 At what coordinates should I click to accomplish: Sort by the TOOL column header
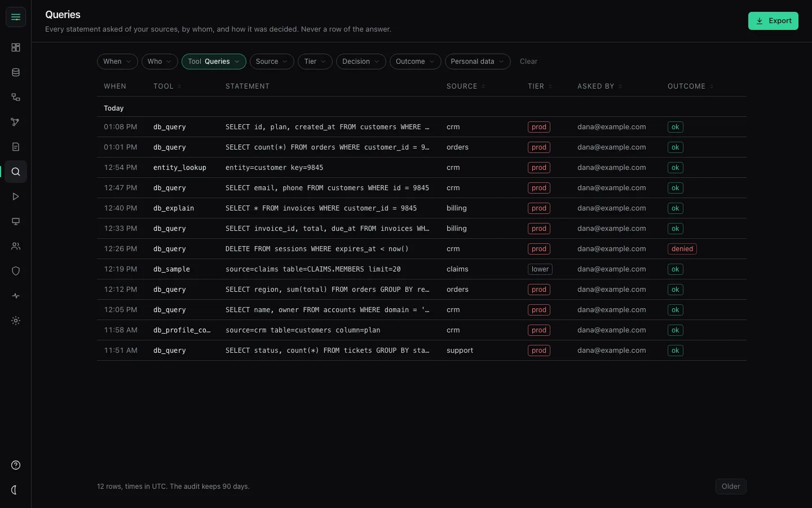point(167,86)
